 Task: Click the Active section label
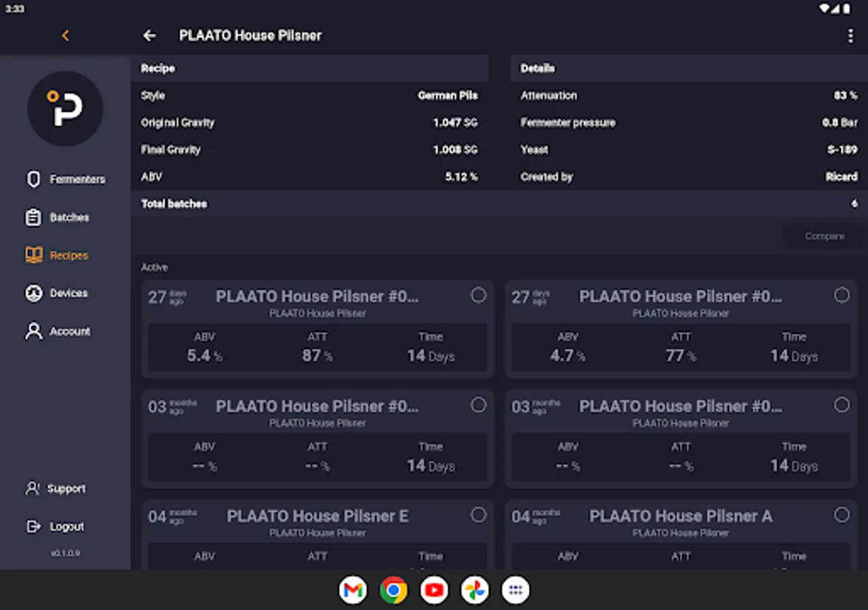pyautogui.click(x=154, y=267)
